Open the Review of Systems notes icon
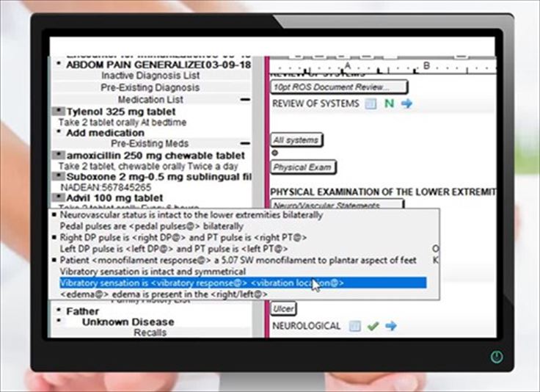Image resolution: width=540 pixels, height=392 pixels. point(371,104)
